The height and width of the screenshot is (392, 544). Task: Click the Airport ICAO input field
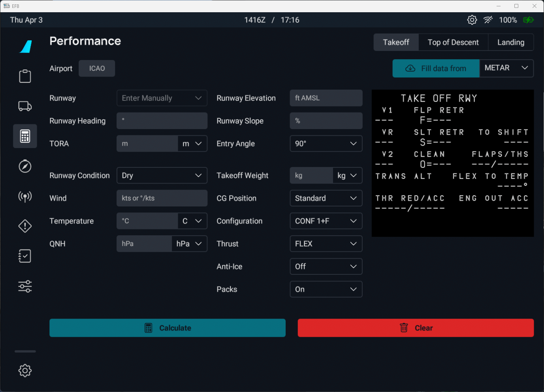[x=97, y=69]
